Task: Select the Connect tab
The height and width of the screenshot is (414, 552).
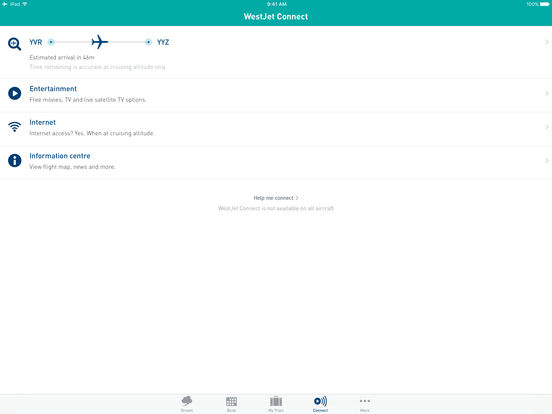Action: pyautogui.click(x=320, y=403)
